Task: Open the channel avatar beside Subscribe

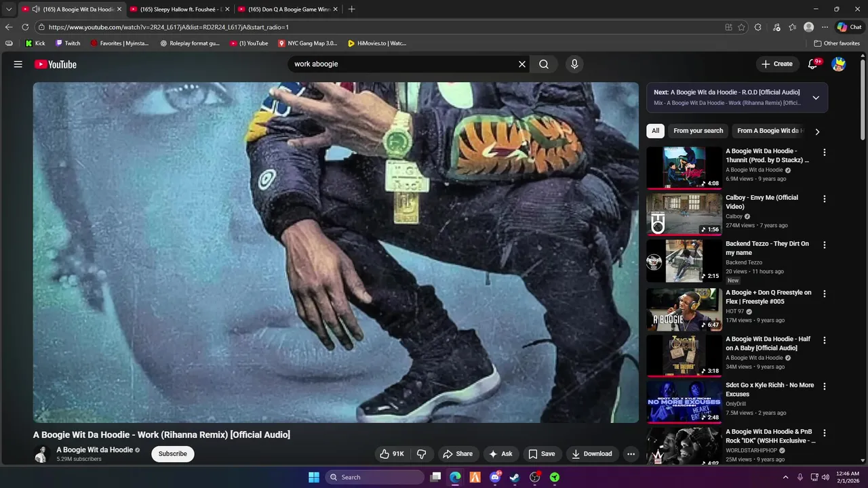Action: [42, 454]
